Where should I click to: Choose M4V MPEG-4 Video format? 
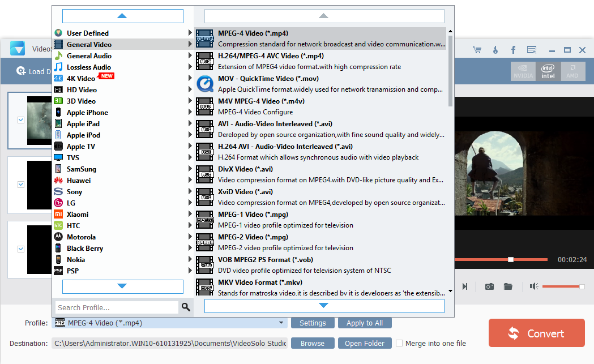(x=321, y=106)
